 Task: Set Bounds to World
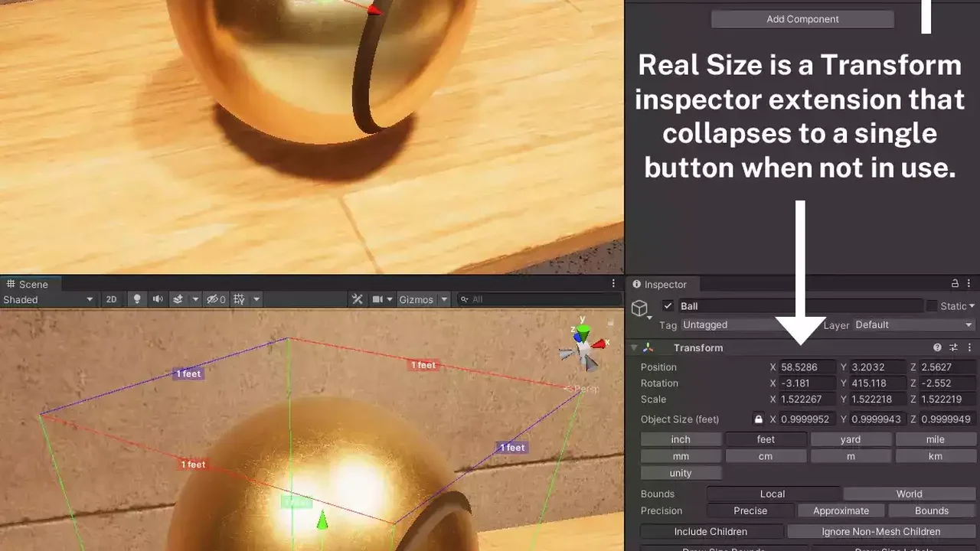click(910, 494)
